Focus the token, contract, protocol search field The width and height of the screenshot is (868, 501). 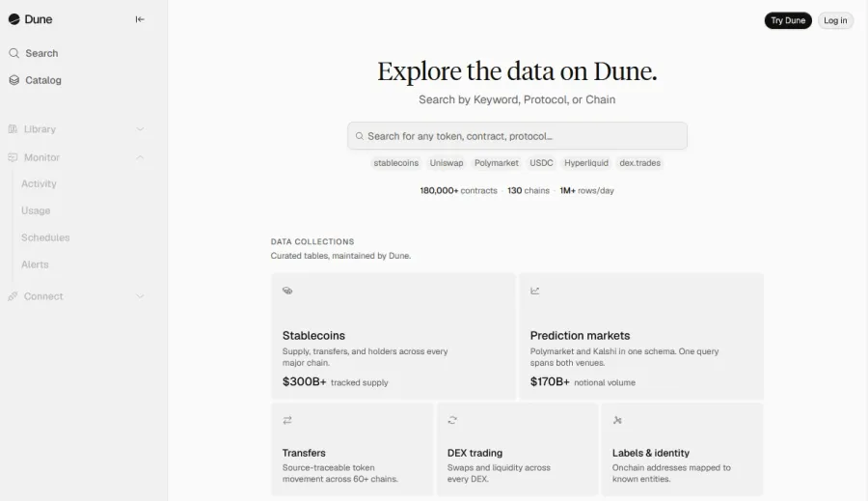pyautogui.click(x=517, y=136)
